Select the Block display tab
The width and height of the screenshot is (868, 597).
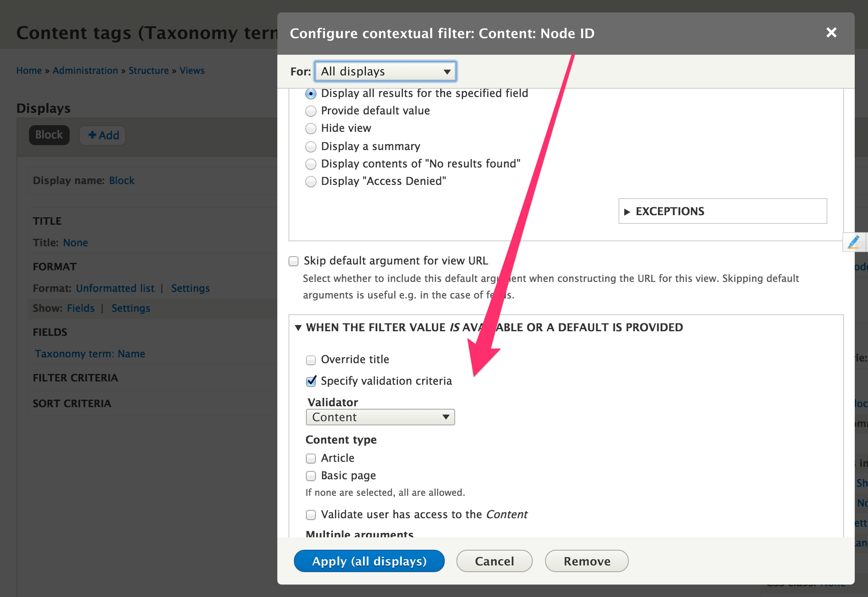click(49, 135)
